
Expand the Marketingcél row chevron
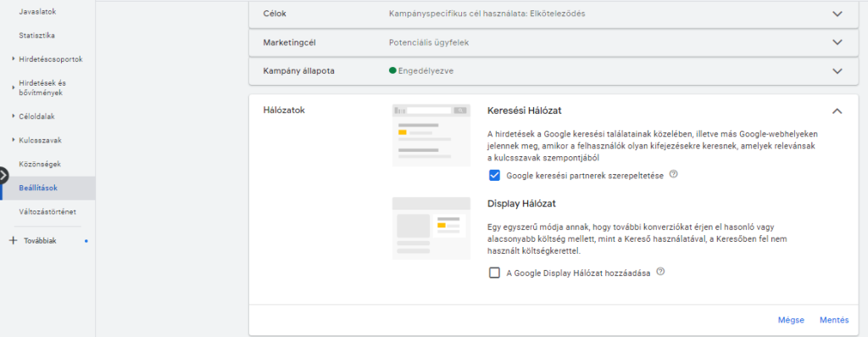point(837,42)
